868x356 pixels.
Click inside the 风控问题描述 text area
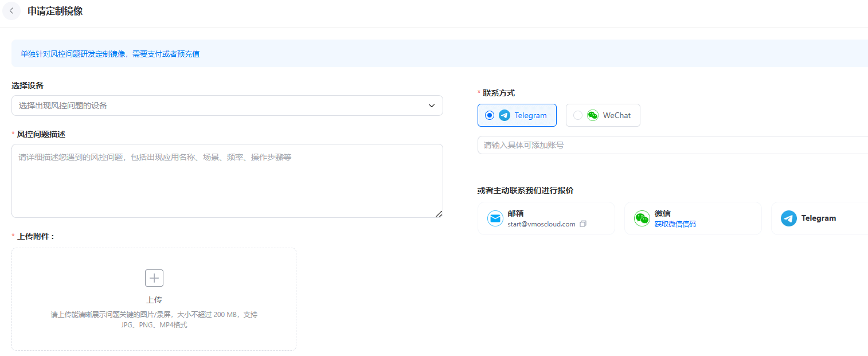click(x=227, y=178)
